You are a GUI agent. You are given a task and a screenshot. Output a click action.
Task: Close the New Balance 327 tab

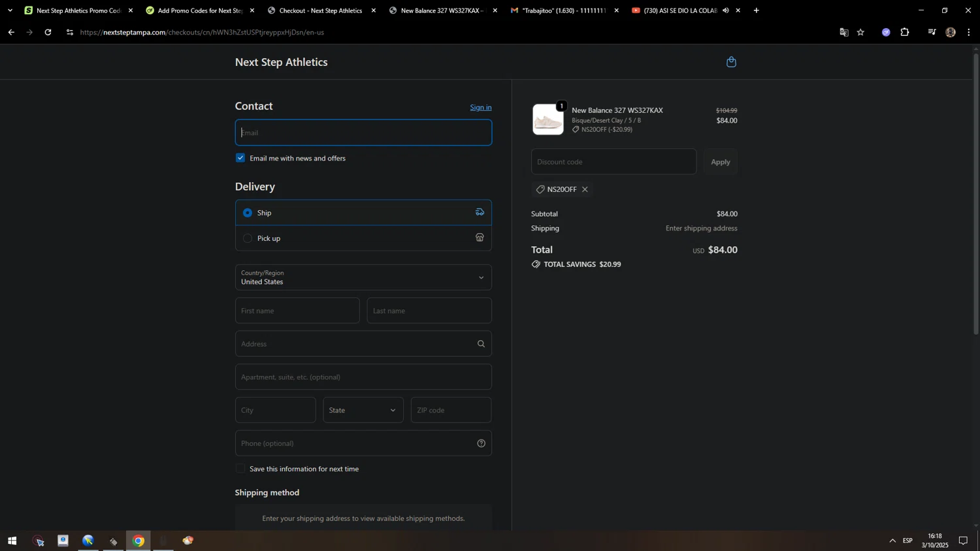(495, 10)
